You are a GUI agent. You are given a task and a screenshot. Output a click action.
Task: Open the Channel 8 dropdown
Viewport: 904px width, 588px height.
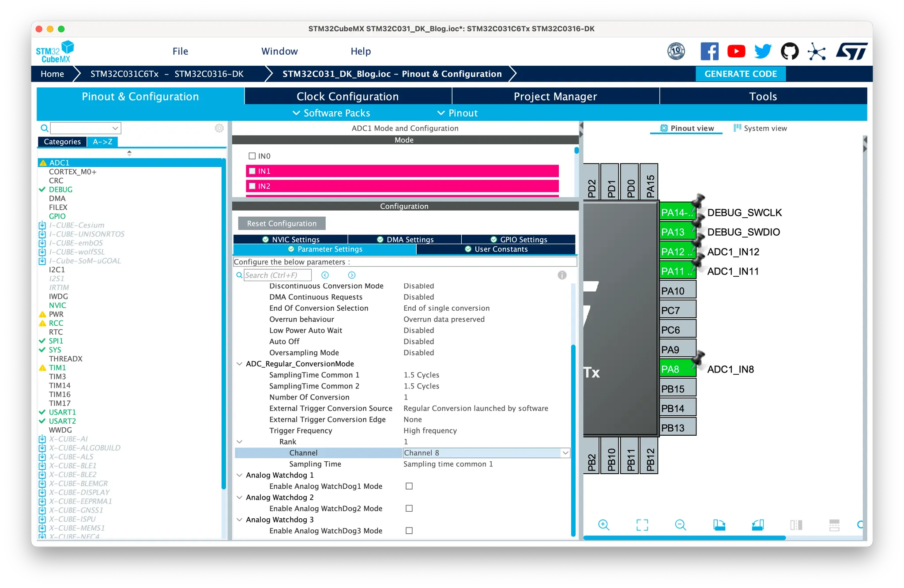565,453
